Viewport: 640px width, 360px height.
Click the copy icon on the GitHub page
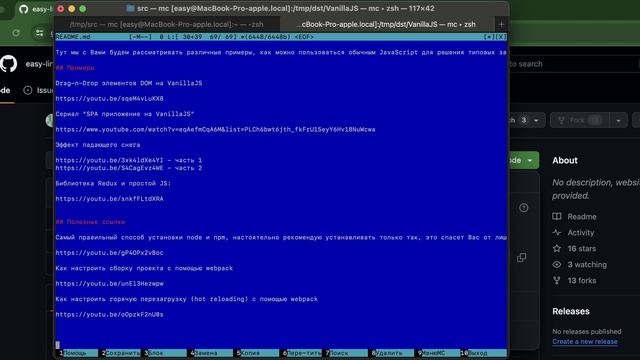tap(522, 258)
